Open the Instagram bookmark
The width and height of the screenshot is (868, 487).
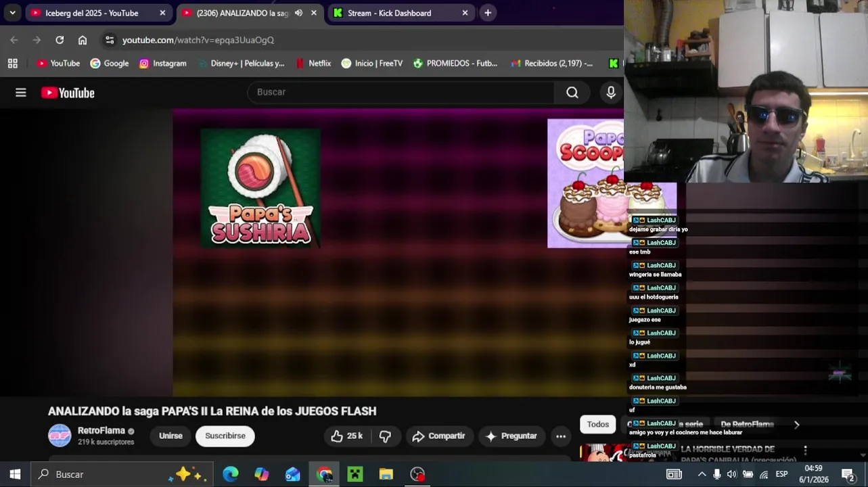click(162, 63)
